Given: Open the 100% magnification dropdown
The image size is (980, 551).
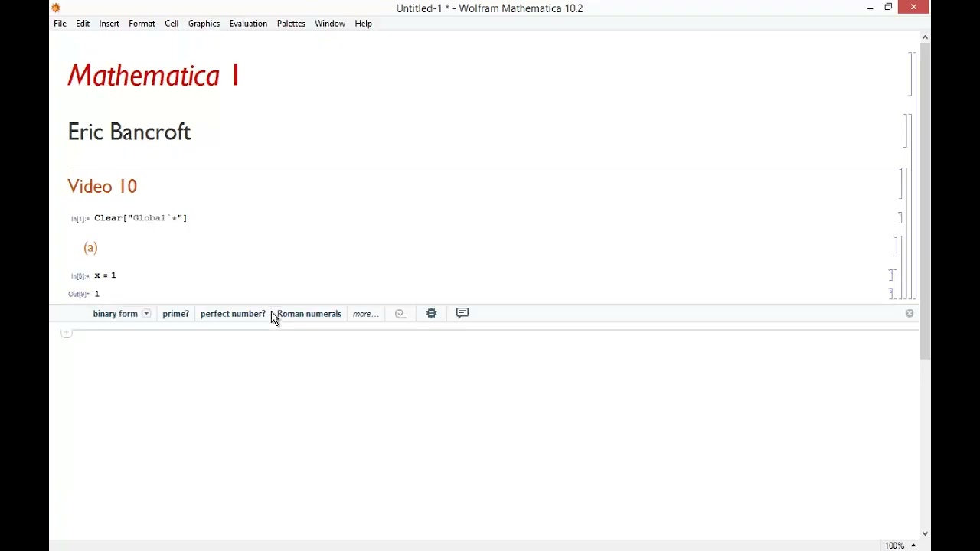Looking at the screenshot, I should (x=900, y=546).
